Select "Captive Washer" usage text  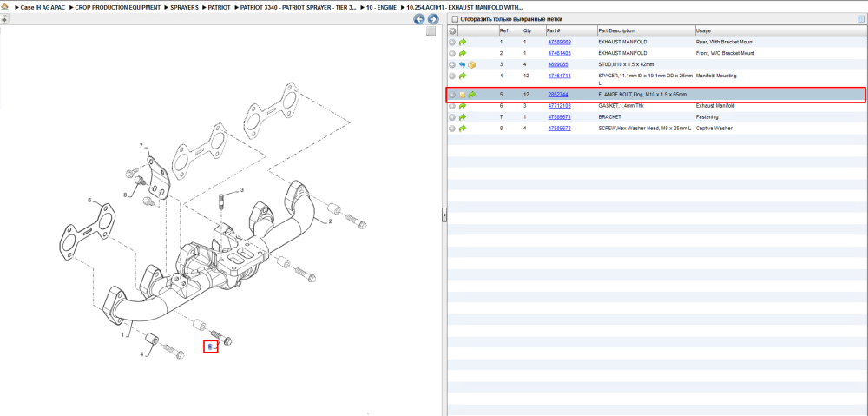coord(713,128)
